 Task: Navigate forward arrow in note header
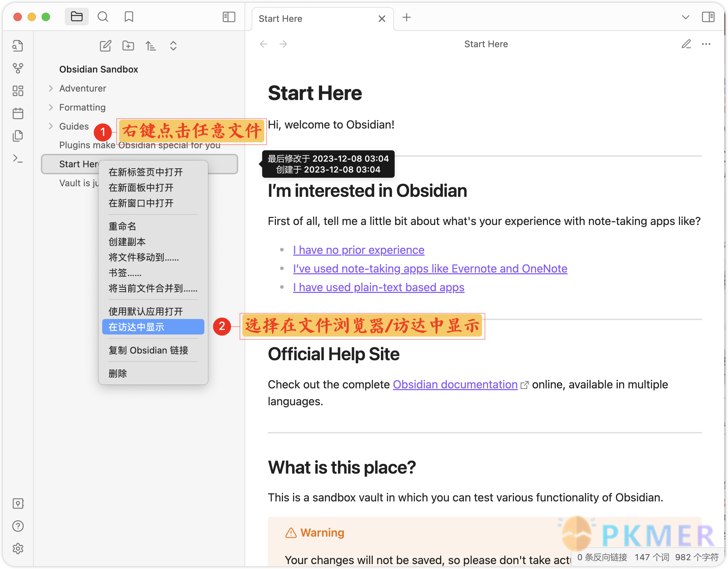click(x=283, y=44)
